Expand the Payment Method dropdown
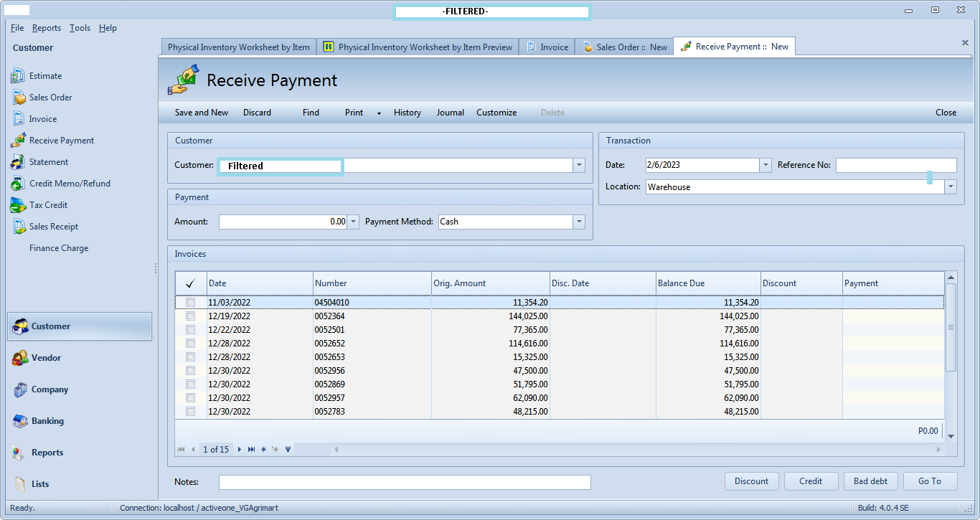Image resolution: width=980 pixels, height=520 pixels. coord(579,222)
